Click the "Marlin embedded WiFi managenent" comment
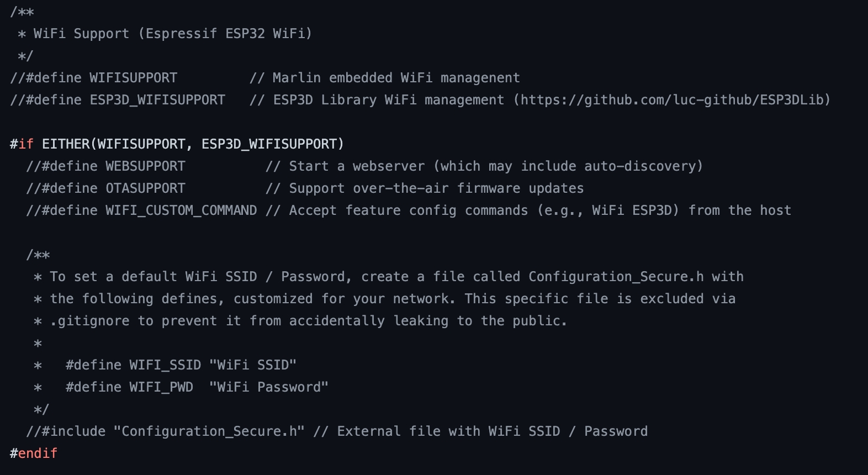This screenshot has width=868, height=475. coord(396,78)
